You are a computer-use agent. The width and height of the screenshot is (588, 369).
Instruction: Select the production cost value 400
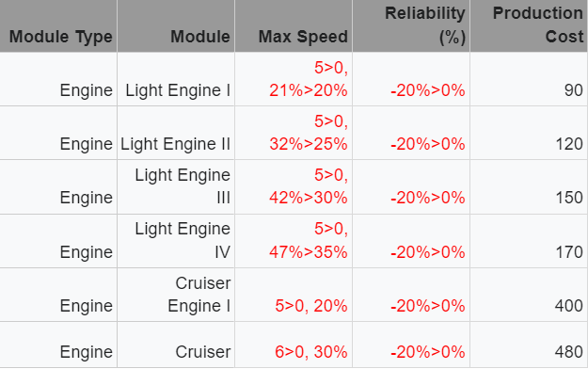[x=569, y=306]
